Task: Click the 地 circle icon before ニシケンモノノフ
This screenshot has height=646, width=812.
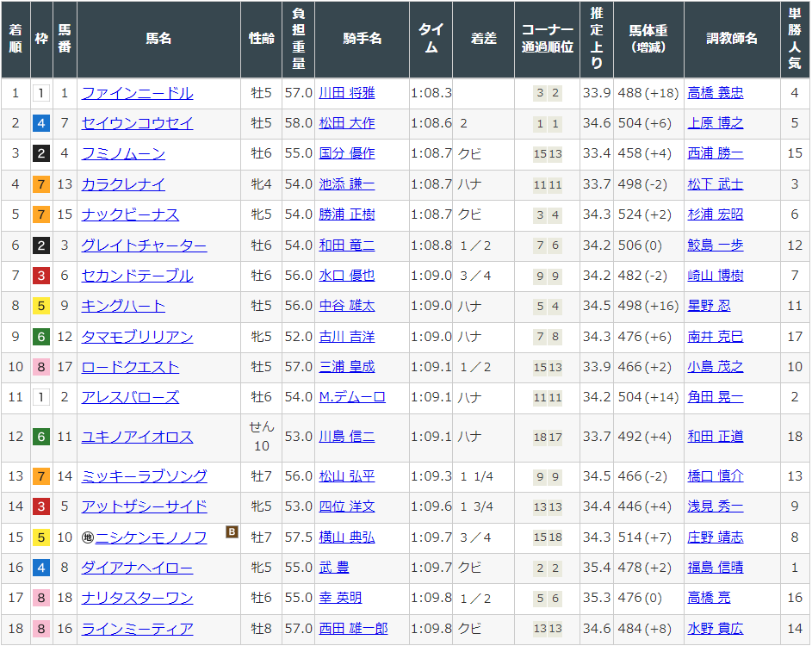Action: pos(88,537)
